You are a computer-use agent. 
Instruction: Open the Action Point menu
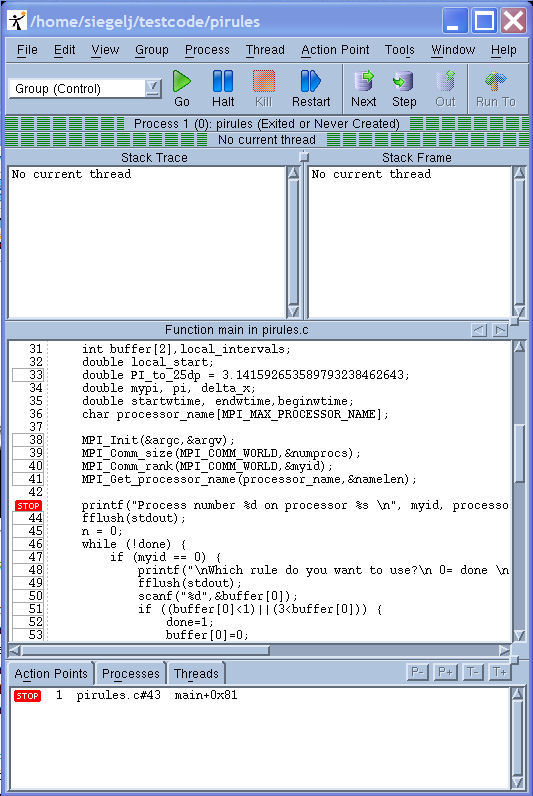[335, 50]
